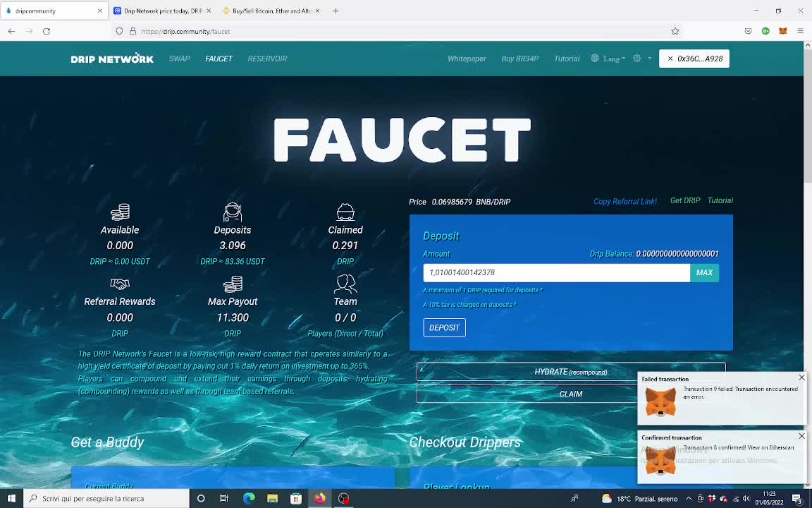Click the green extension icon in toolbar
The width and height of the screenshot is (812, 508).
point(765,31)
